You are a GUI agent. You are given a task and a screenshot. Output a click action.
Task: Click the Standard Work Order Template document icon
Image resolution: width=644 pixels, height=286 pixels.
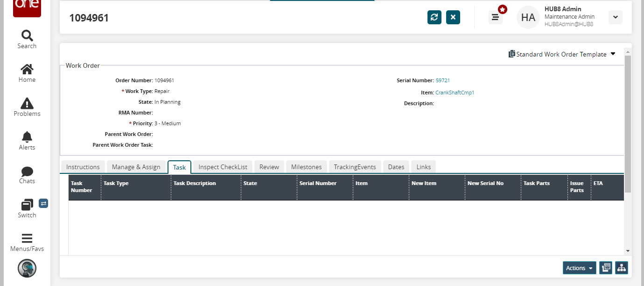tap(512, 54)
